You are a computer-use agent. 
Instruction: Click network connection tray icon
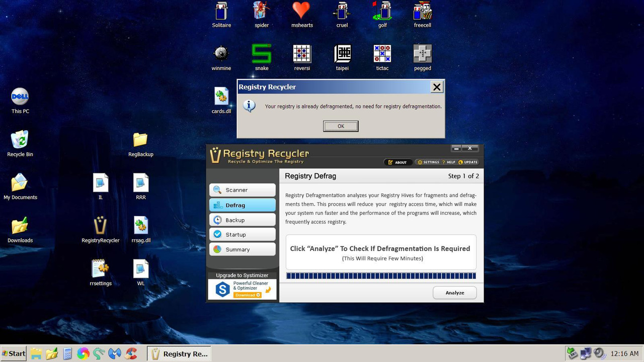[x=585, y=353]
